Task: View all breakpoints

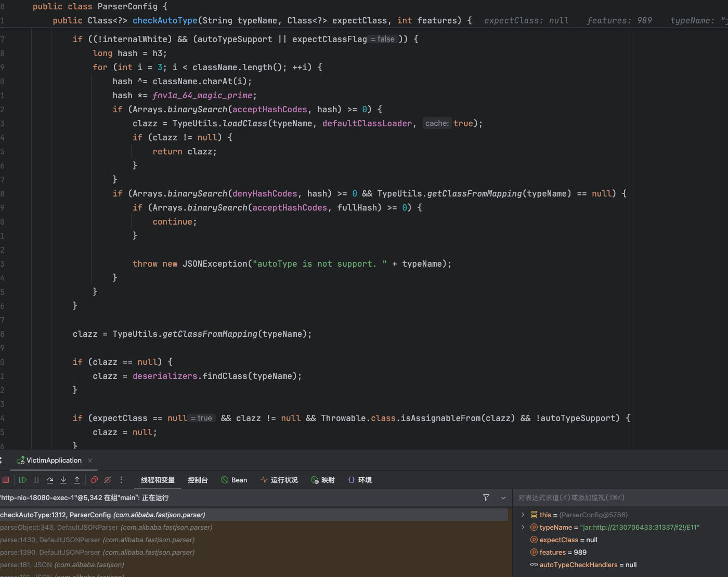Action: (94, 480)
